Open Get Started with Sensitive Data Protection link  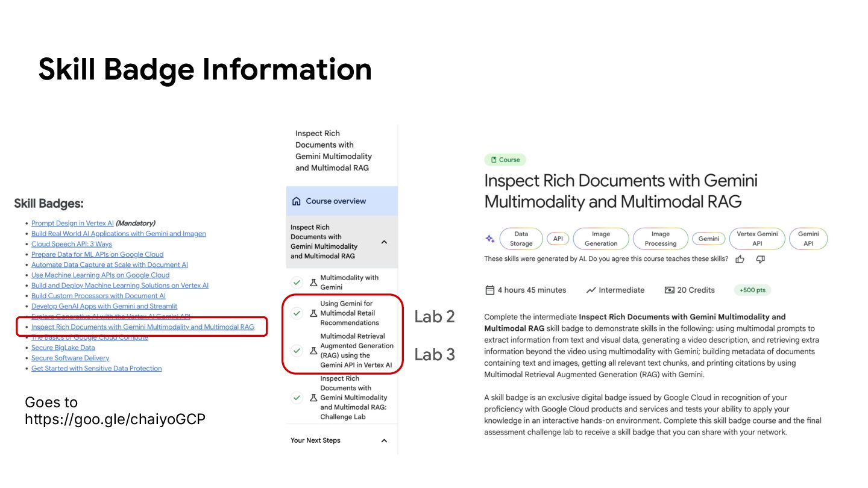[96, 368]
